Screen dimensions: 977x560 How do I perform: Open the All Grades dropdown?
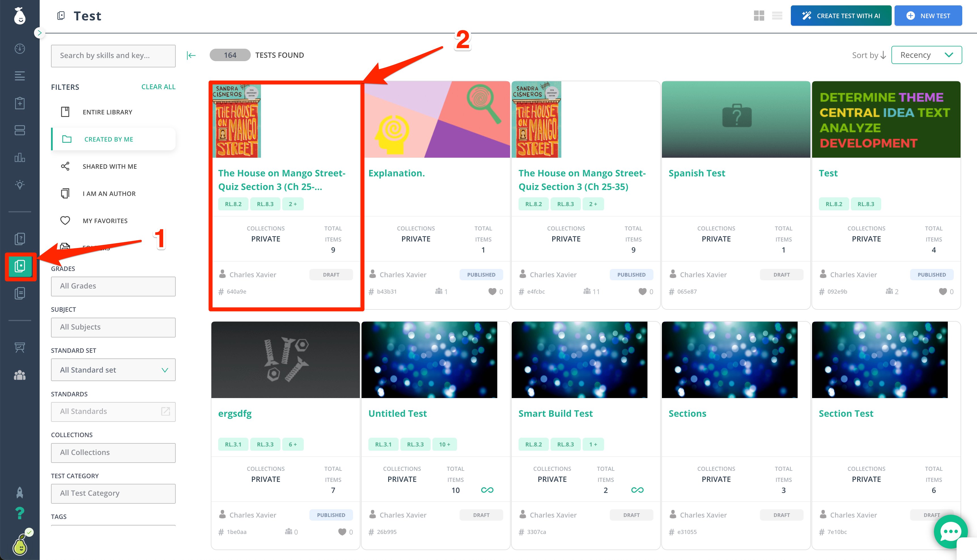113,286
